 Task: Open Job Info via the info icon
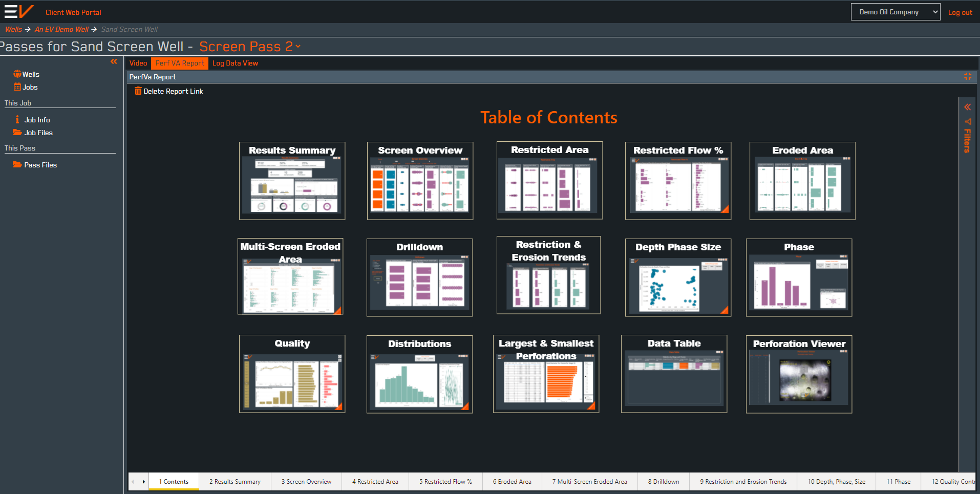tap(17, 120)
